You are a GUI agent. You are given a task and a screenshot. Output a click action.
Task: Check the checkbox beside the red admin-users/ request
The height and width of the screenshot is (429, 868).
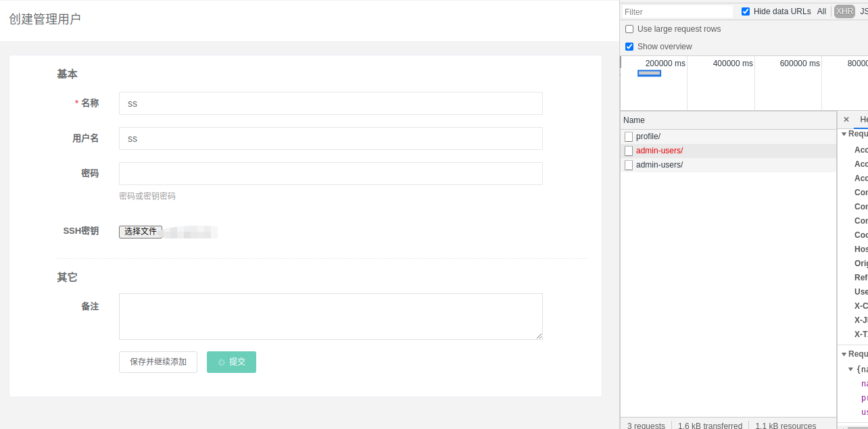pyautogui.click(x=629, y=151)
